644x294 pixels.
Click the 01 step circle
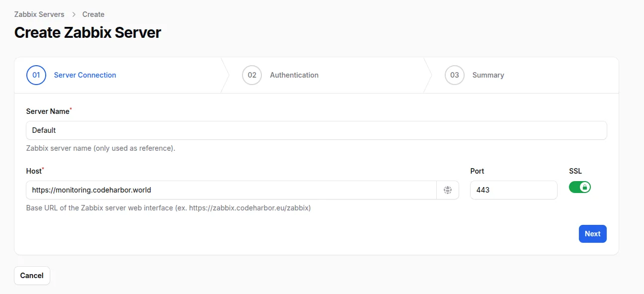pyautogui.click(x=36, y=75)
